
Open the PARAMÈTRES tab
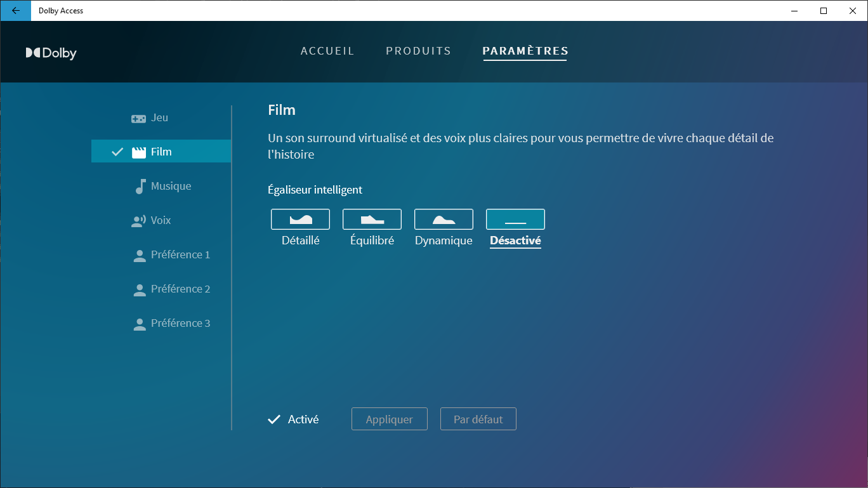[x=525, y=51]
